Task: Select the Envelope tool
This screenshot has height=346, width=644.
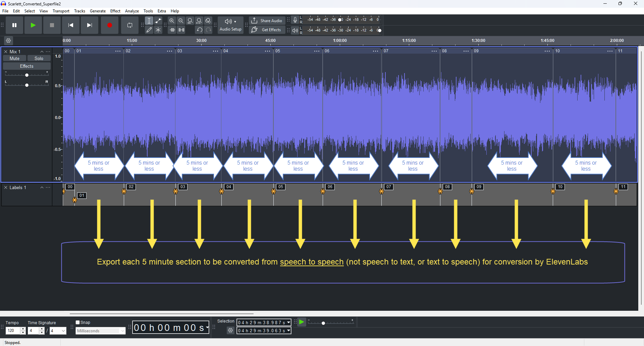Action: pyautogui.click(x=158, y=21)
